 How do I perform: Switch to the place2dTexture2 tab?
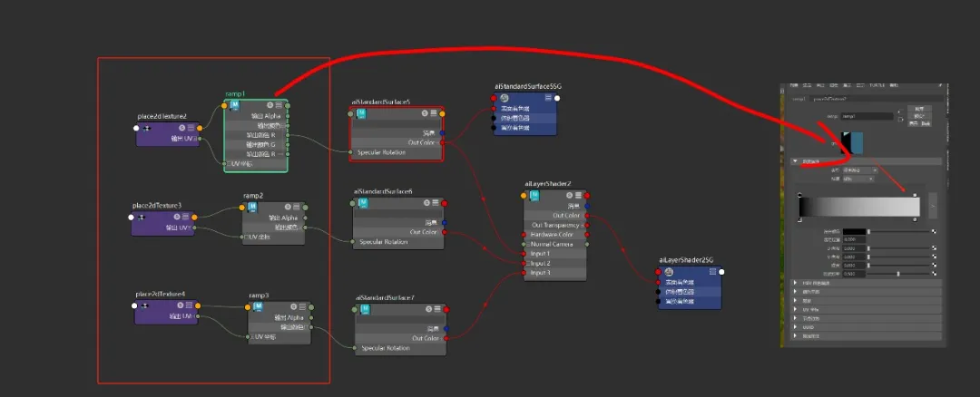[830, 100]
